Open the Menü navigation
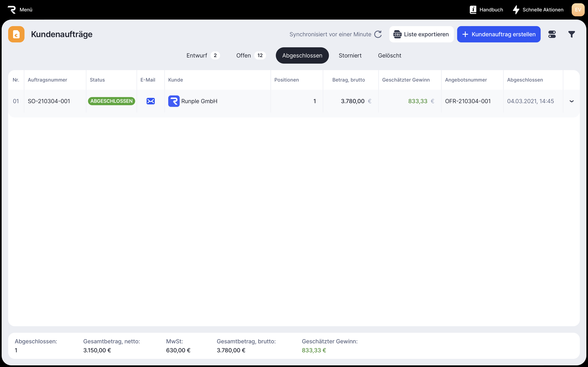The width and height of the screenshot is (588, 367). pos(26,10)
